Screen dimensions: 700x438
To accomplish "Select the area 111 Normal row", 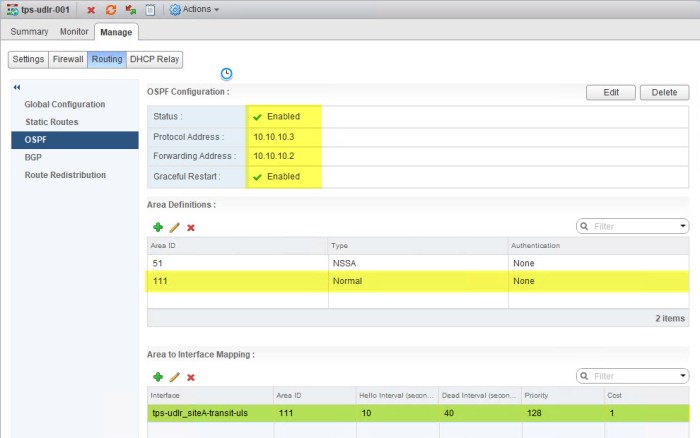I will point(418,281).
